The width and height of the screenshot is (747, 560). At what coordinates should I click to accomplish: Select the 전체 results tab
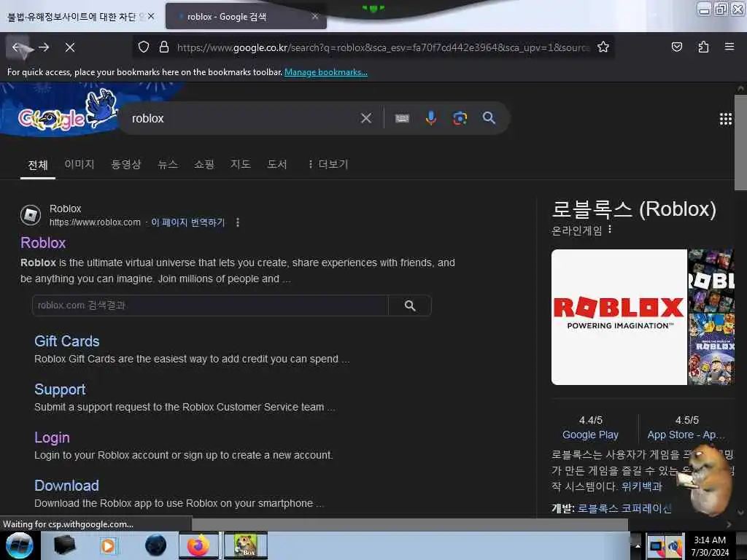coord(38,166)
